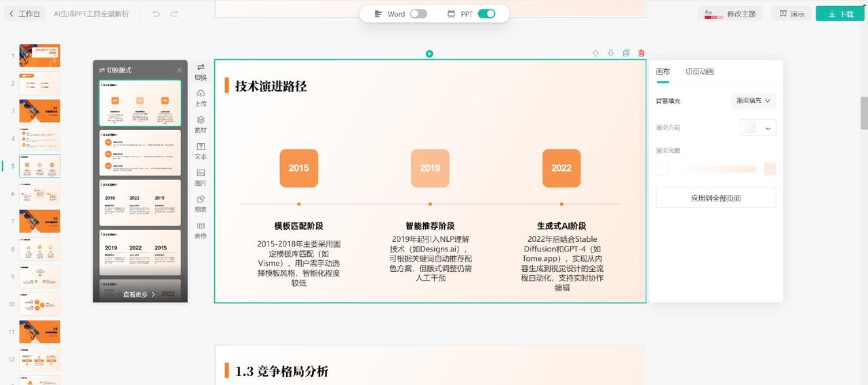Click 查看更多 to see more layouts
This screenshot has height=385, width=868.
coord(139,294)
